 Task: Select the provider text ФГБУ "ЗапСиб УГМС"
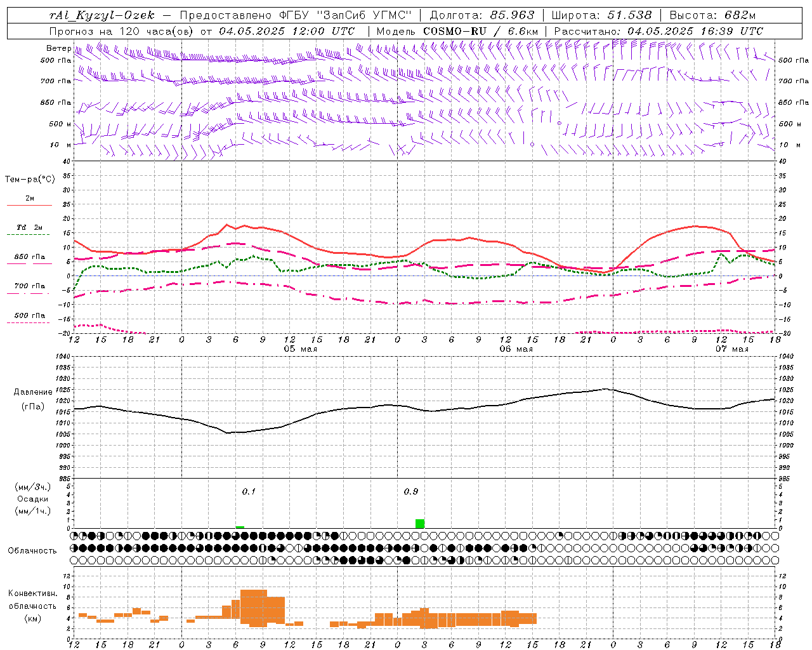[x=346, y=15]
